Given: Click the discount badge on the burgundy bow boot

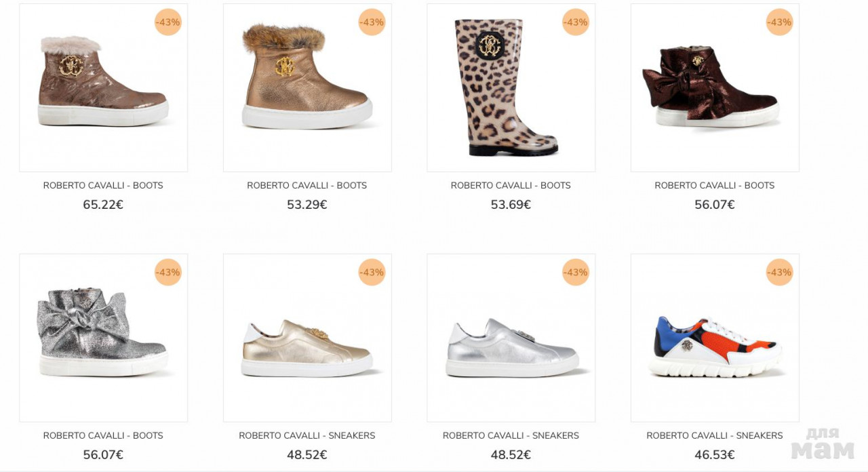Looking at the screenshot, I should coord(779,22).
